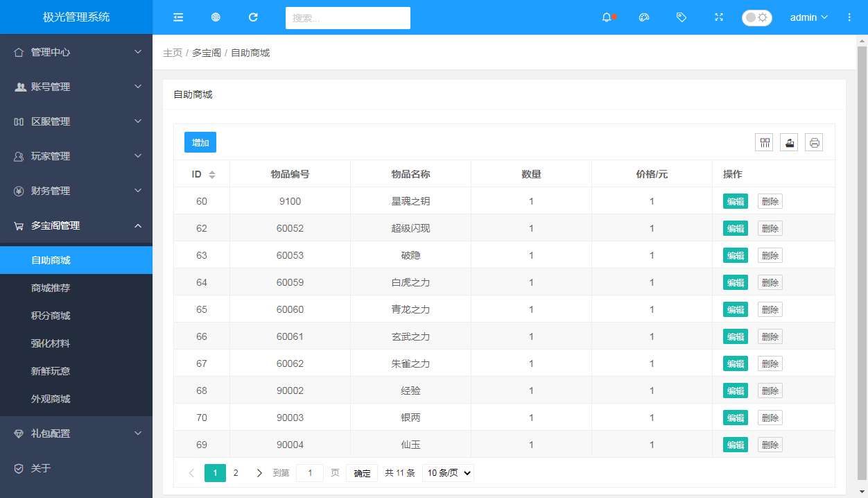
Task: Click the 60053 item code cell
Action: pos(290,255)
